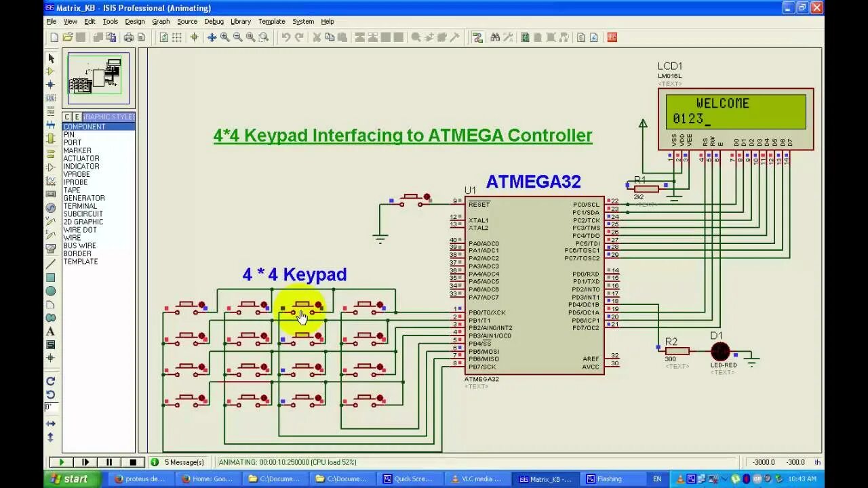Screen dimensions: 868x488
Task: Select the 2D Circle drawing tool
Action: coord(51,291)
